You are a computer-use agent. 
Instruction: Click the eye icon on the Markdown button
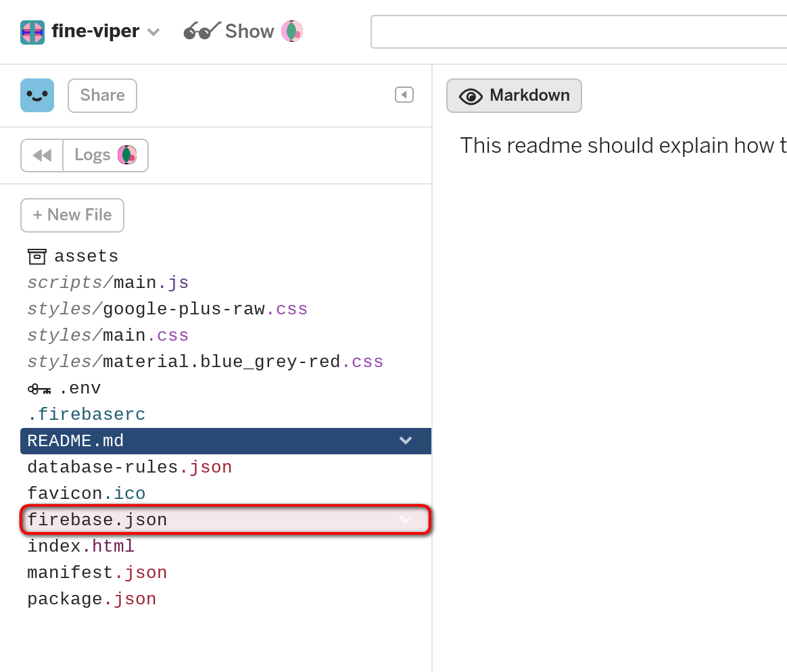tap(470, 96)
